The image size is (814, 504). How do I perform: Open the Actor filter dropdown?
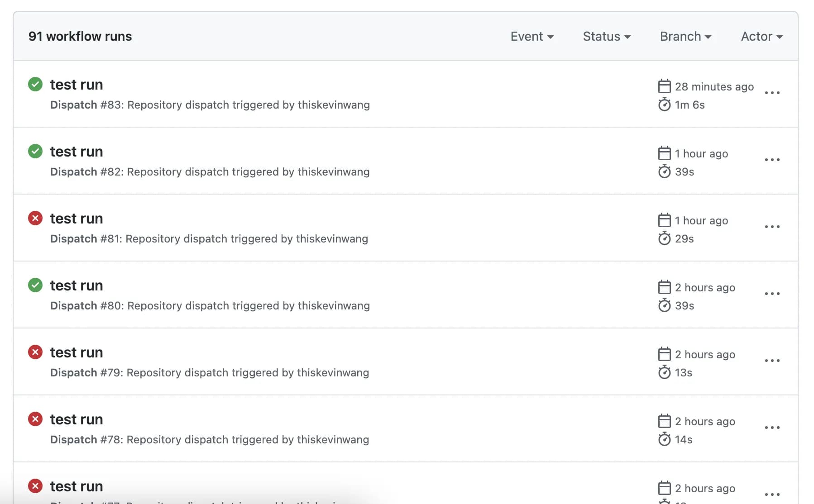point(761,36)
